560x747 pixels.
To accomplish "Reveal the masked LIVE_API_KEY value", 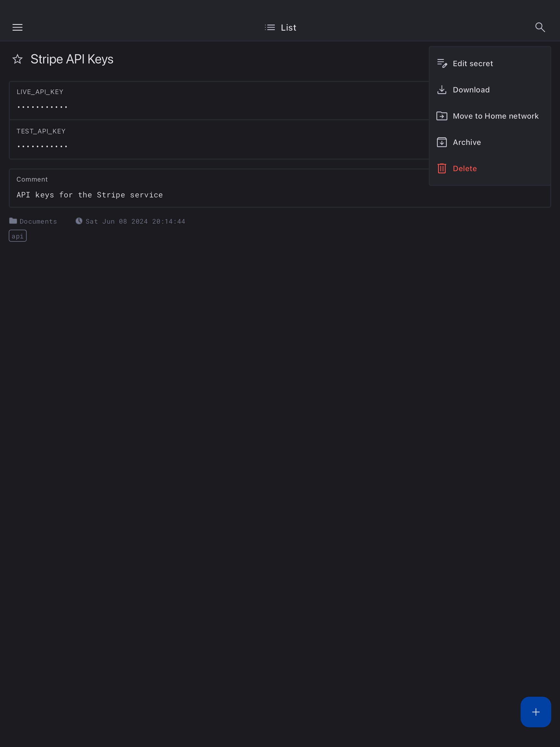I will (43, 107).
